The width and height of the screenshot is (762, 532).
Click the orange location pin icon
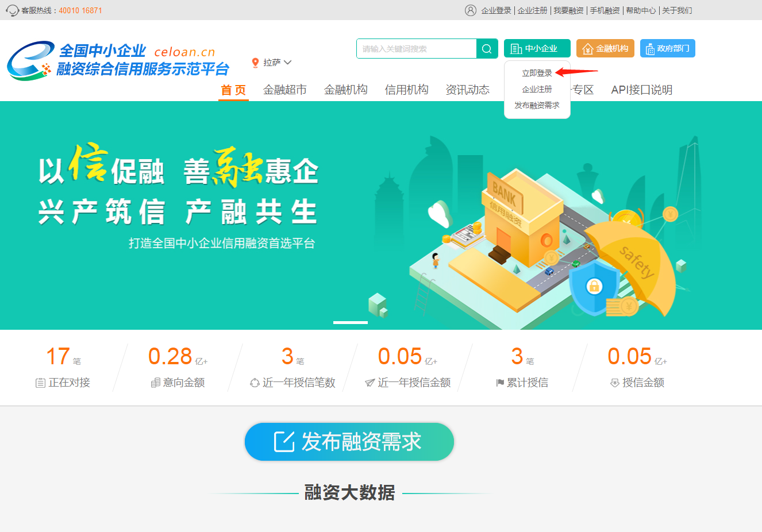255,63
